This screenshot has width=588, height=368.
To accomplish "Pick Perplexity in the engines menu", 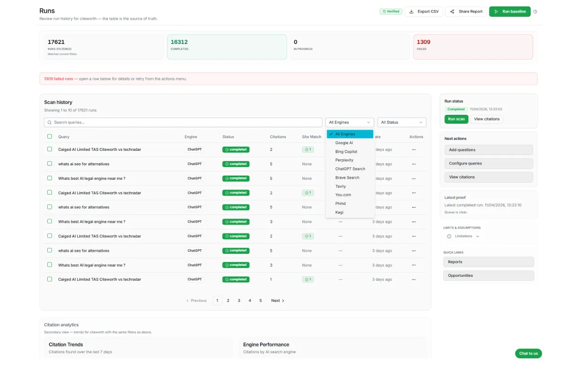I will coord(350,160).
